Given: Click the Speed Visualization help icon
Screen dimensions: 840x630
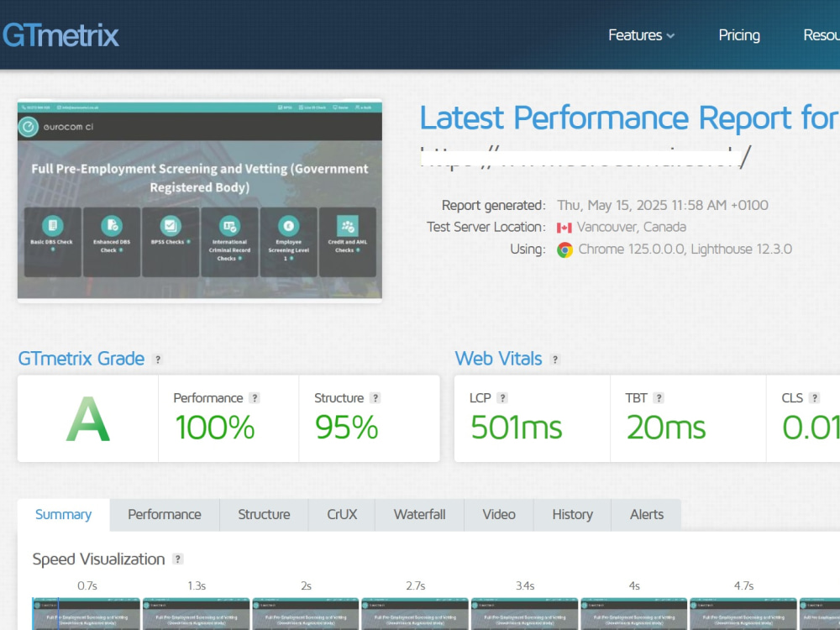Looking at the screenshot, I should coord(178,559).
